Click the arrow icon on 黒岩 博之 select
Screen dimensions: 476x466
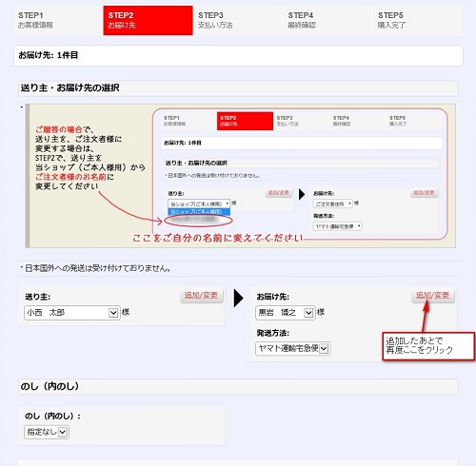308,313
